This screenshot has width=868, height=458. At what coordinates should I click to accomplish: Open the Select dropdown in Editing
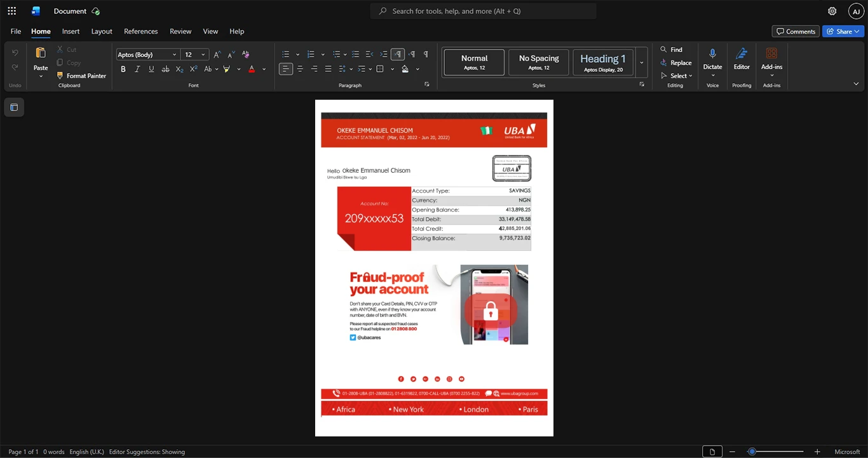tap(676, 76)
